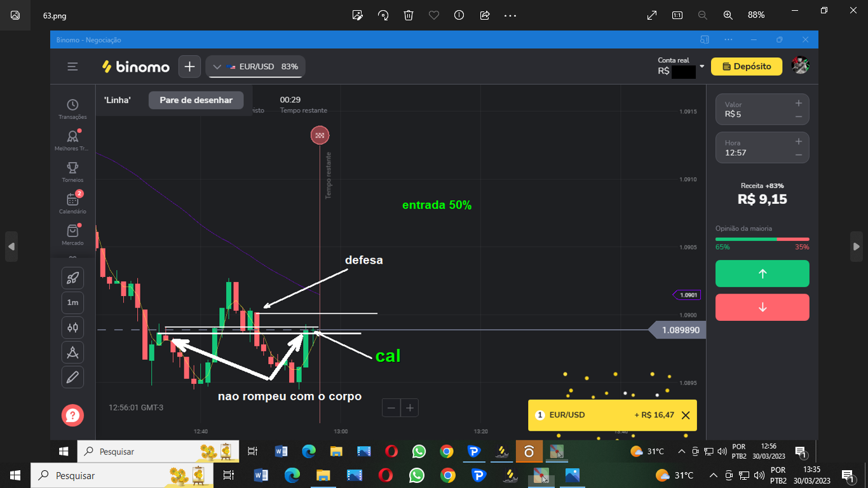Screen dimensions: 868x488
Task: Open the Transações history panel
Action: click(x=72, y=108)
